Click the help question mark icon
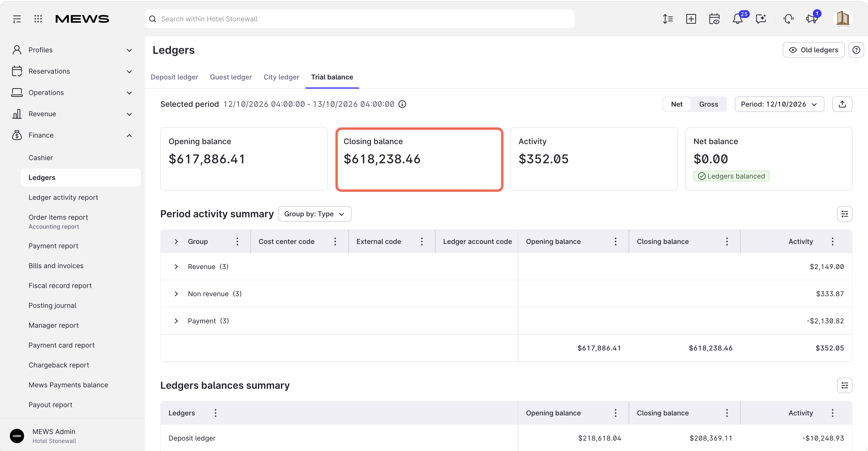 [x=856, y=50]
